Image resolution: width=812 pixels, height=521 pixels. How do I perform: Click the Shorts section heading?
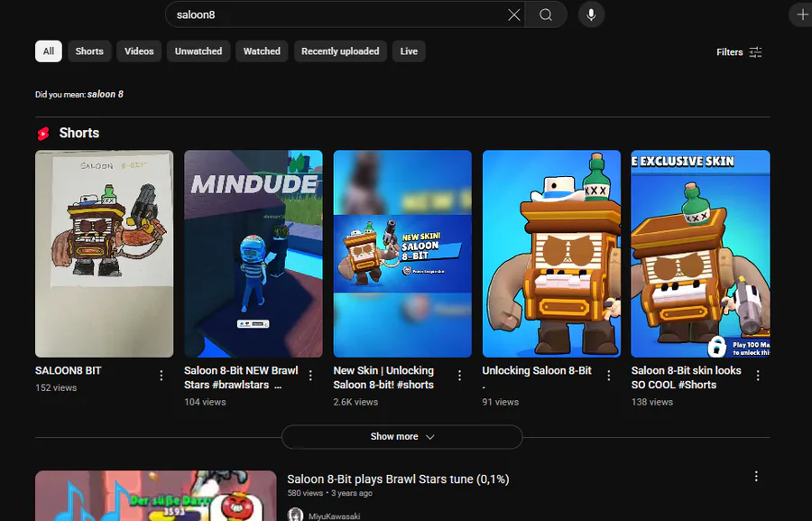[79, 134]
